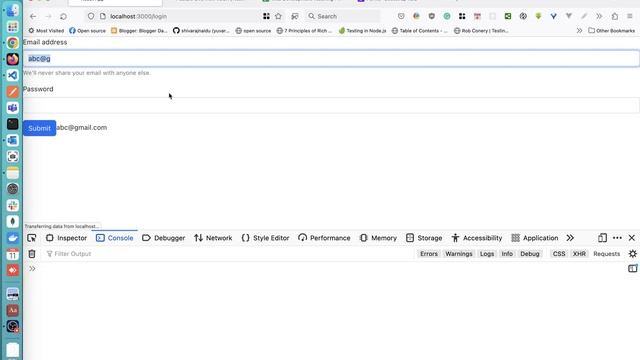
Task: Toggle the Logs console filter
Action: click(x=487, y=254)
